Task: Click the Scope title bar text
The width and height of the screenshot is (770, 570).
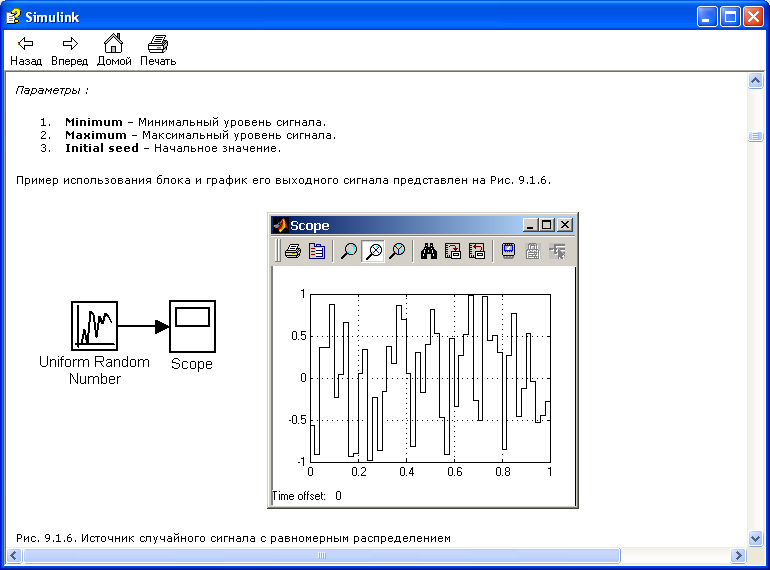Action: 309,225
